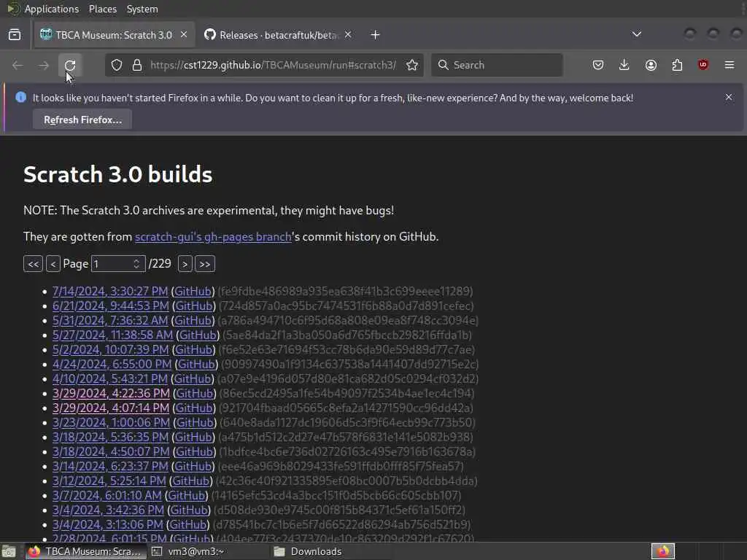Select the URL in address bar
The height and width of the screenshot is (560, 747).
tap(273, 65)
